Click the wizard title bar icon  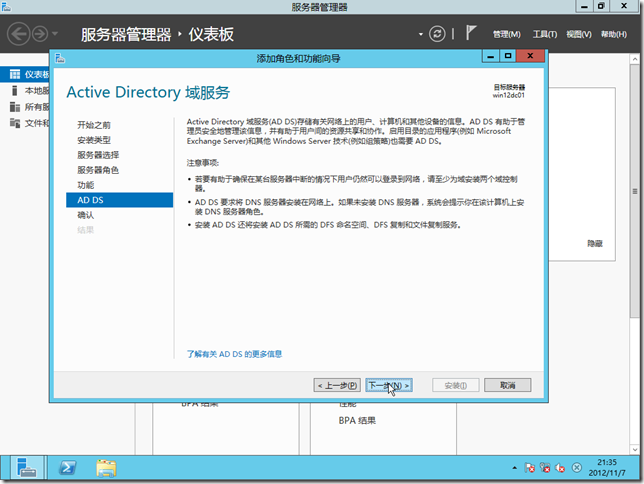(60, 58)
